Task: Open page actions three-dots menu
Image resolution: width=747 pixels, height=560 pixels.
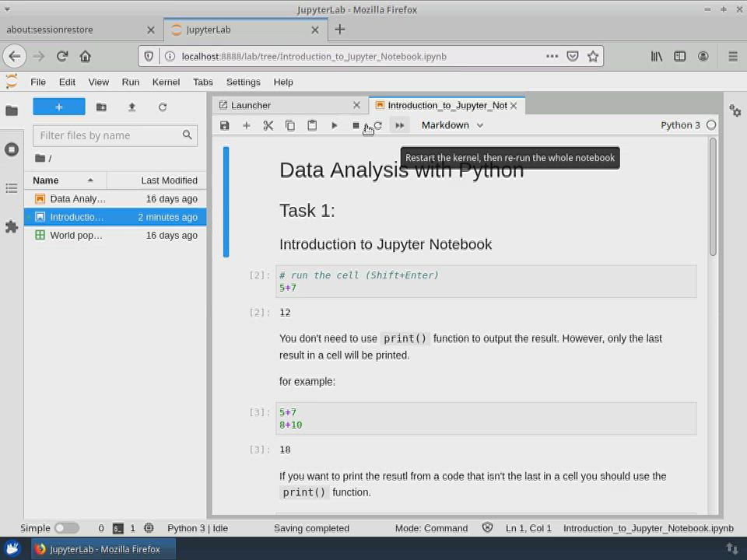Action: point(552,56)
